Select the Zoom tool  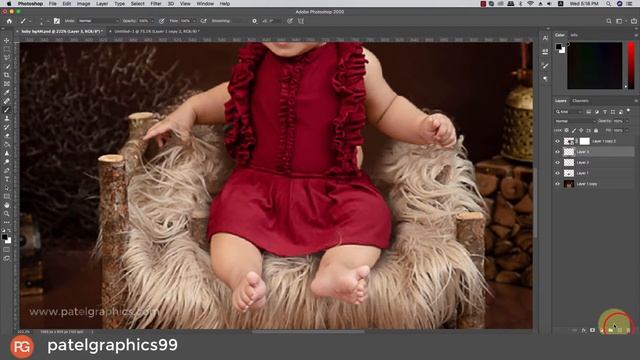coord(7,213)
